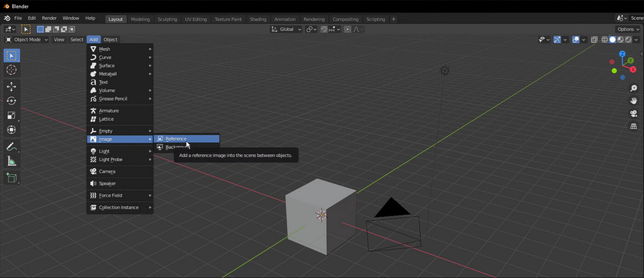Viewport: 644px width, 278px height.
Task: Open the Render menu in the top bar
Action: [49, 18]
